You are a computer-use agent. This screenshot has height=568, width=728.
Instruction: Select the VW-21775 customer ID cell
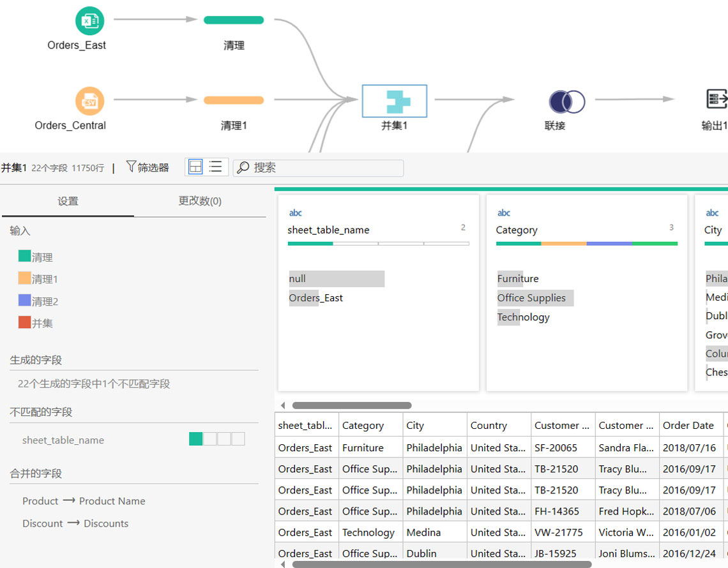pos(563,532)
